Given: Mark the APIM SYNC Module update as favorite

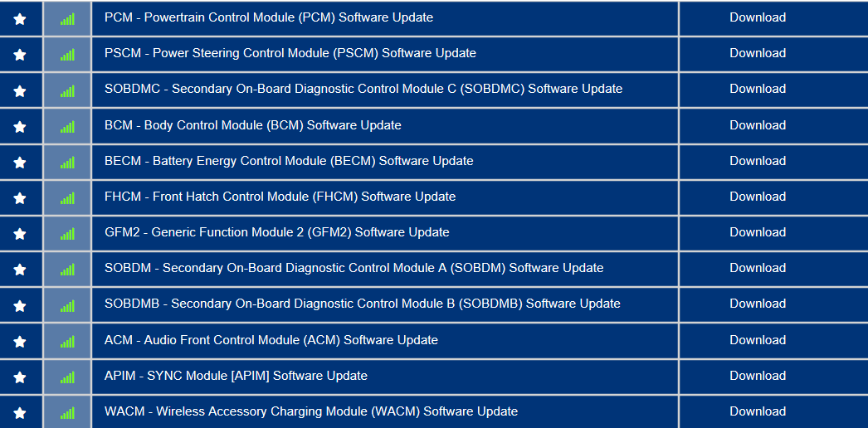Looking at the screenshot, I should point(20,377).
